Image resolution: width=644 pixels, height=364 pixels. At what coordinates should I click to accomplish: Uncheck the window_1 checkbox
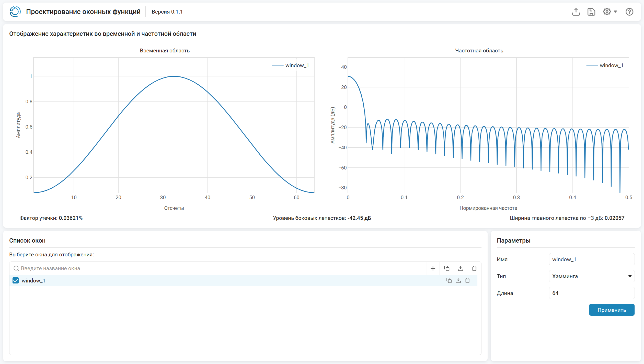16,280
